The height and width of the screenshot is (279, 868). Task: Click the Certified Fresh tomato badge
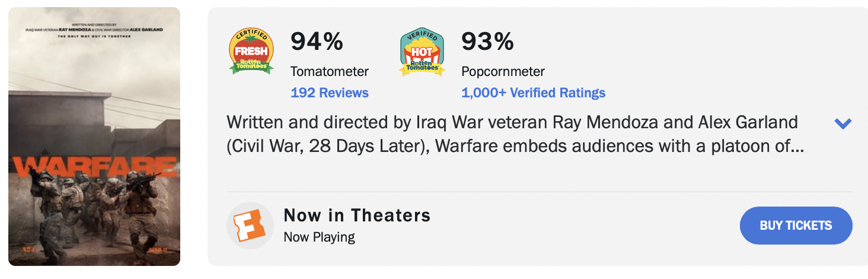pos(251,52)
